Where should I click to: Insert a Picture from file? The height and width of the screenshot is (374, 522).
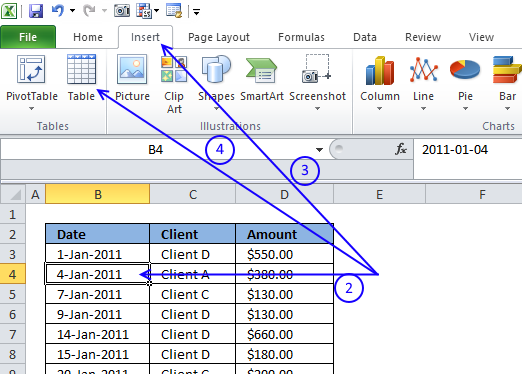[x=132, y=78]
